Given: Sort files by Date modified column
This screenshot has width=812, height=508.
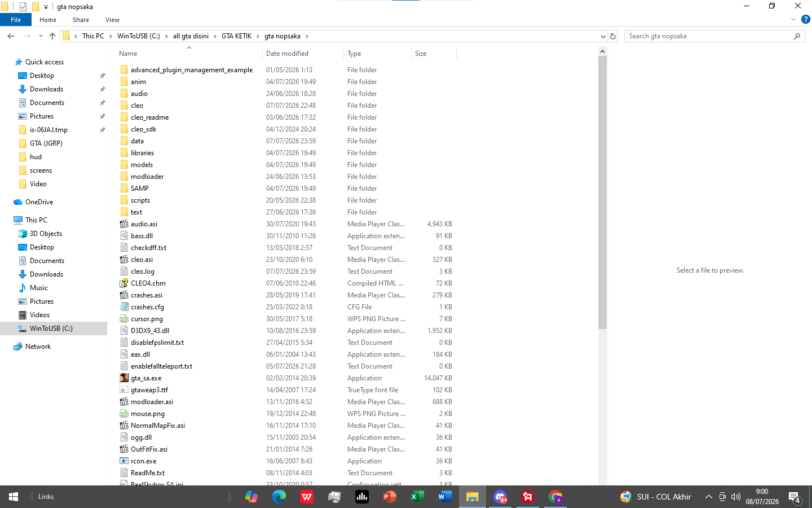Looking at the screenshot, I should (x=303, y=54).
